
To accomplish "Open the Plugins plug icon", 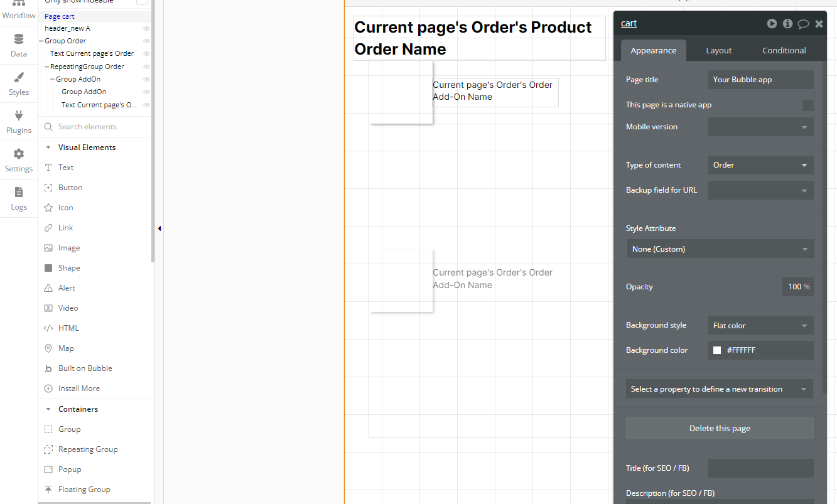I will click(x=19, y=116).
